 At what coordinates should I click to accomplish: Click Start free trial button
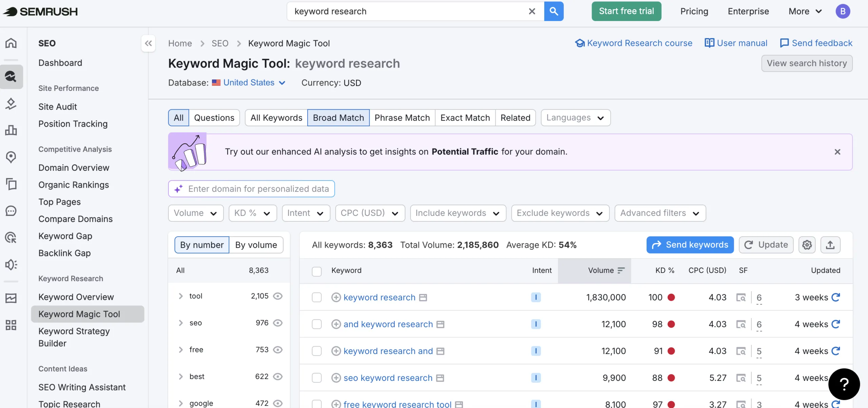[x=626, y=11]
